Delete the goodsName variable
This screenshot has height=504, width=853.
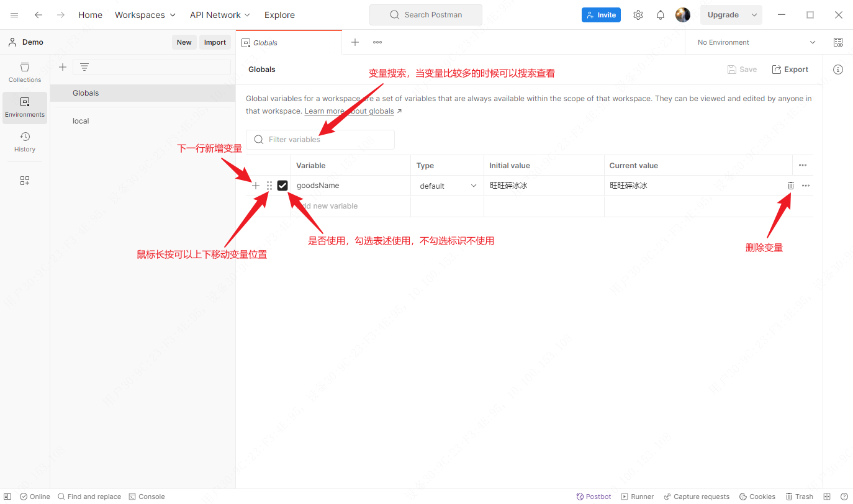(791, 186)
